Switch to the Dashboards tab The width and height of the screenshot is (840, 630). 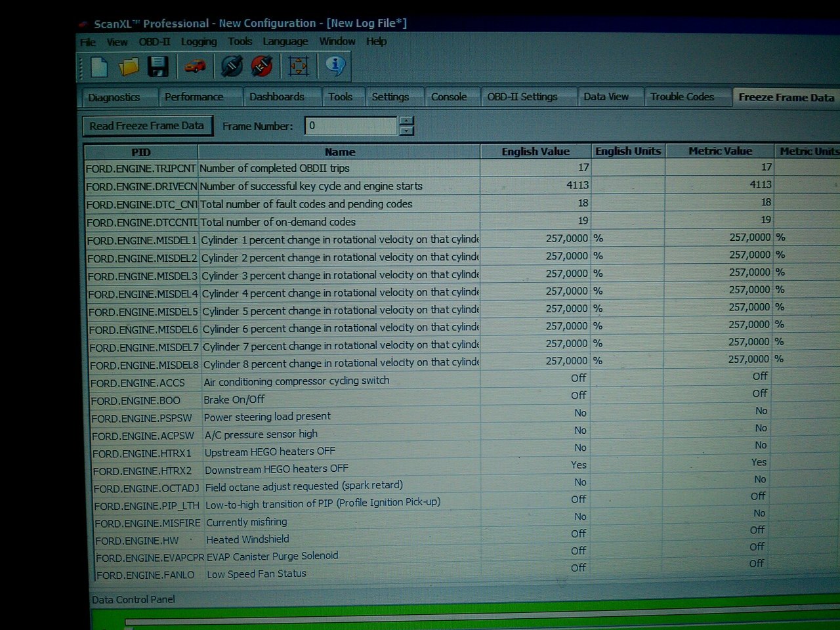(282, 96)
